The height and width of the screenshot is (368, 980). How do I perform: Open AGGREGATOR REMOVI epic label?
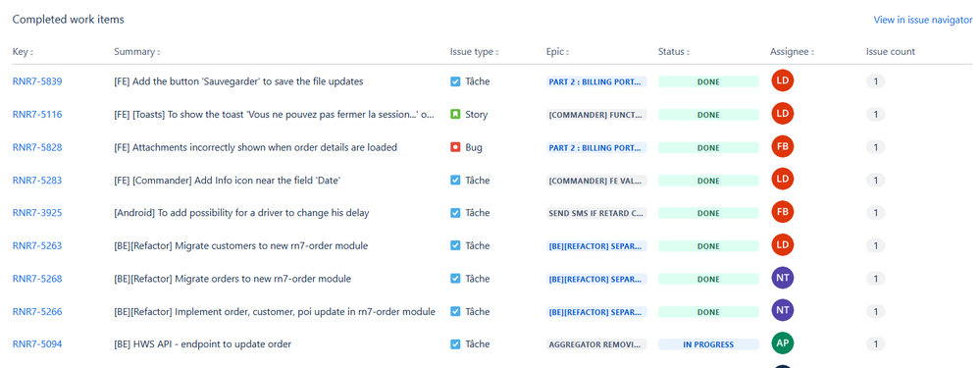[596, 344]
